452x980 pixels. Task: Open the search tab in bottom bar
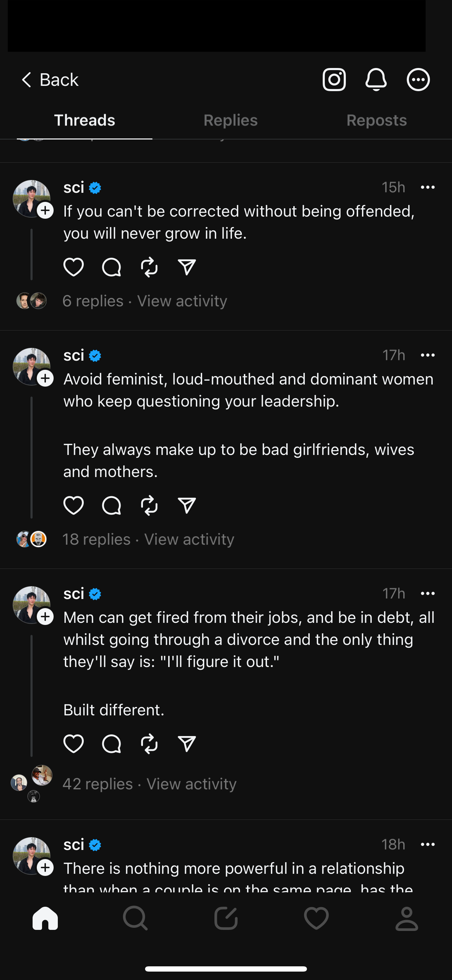coord(135,918)
